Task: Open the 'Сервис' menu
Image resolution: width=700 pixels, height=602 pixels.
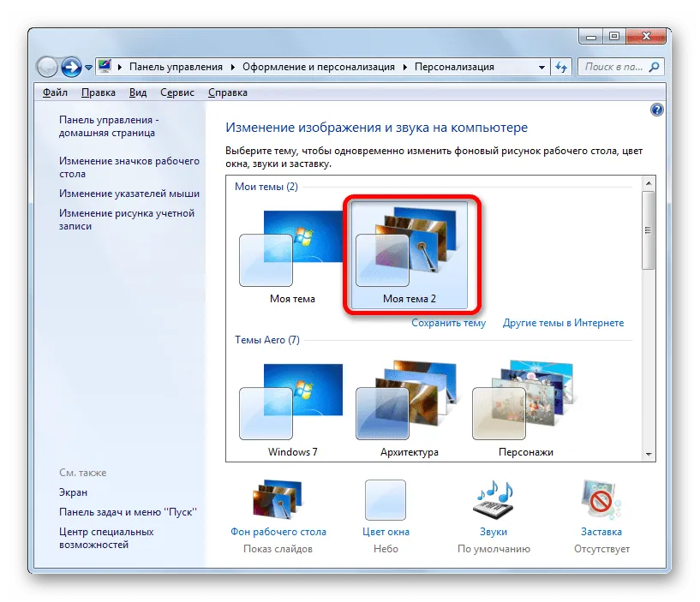Action: tap(177, 92)
